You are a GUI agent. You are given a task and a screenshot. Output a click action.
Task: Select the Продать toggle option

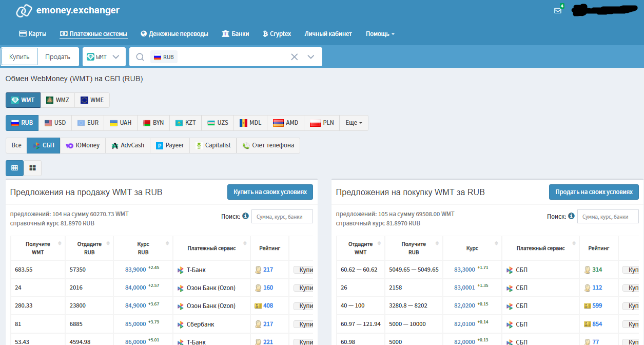[57, 57]
